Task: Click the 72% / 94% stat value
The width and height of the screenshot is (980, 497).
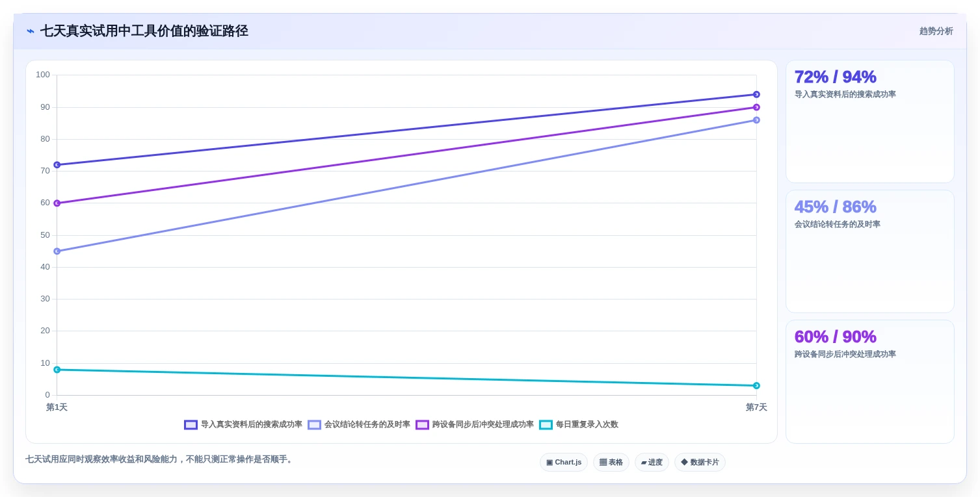Action: click(x=835, y=77)
